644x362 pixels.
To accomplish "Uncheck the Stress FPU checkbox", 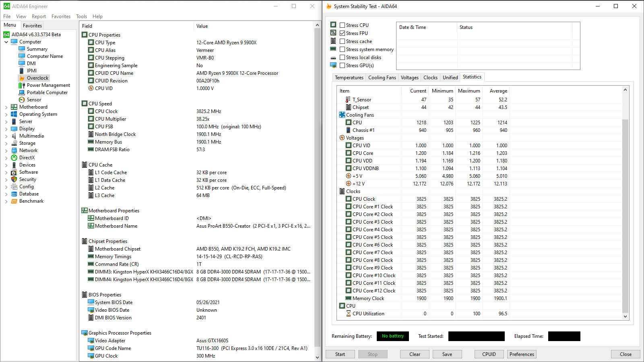I will click(x=342, y=33).
